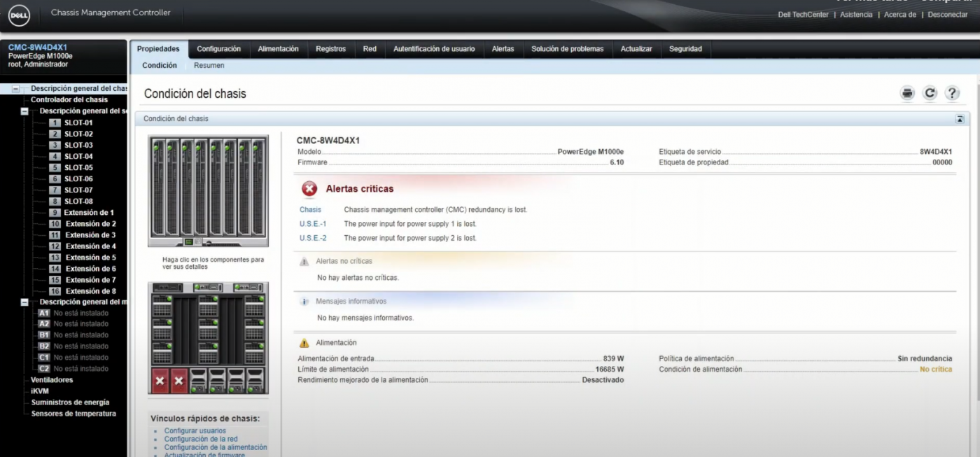Viewport: 980px width, 457px height.
Task: Open help via the question mark icon
Action: pos(951,93)
